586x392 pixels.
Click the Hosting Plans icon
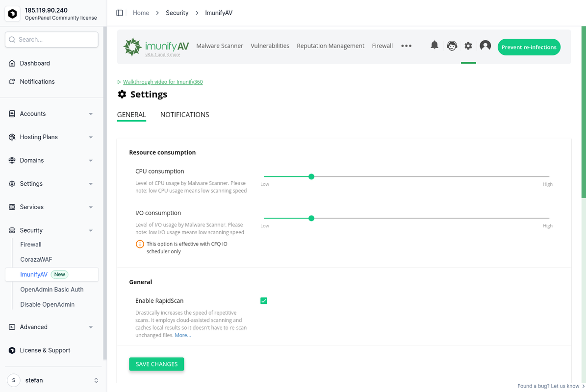[12, 137]
